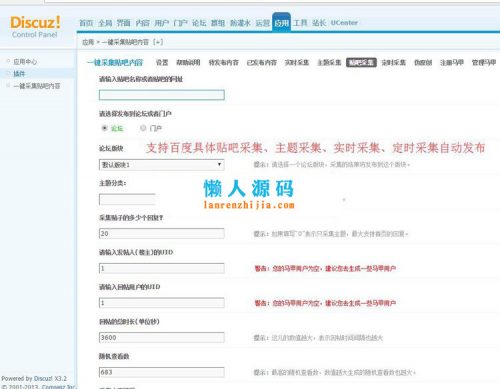The width and height of the screenshot is (500, 389).
Task: Switch to the 管理马甲 tab
Action: click(x=484, y=62)
